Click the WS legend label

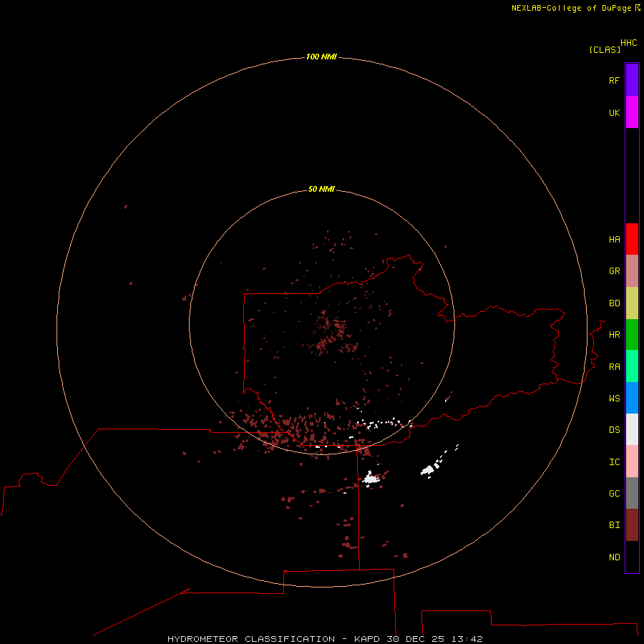click(614, 399)
